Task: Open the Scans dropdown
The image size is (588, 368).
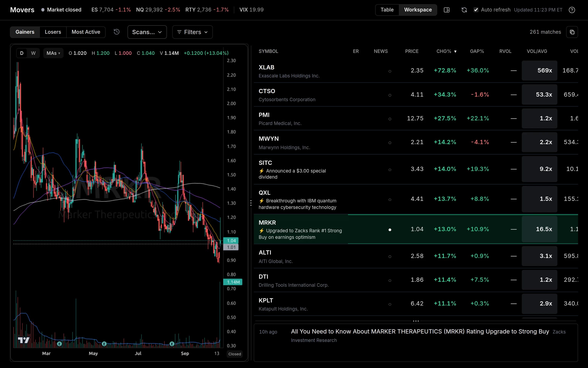Action: pyautogui.click(x=147, y=32)
